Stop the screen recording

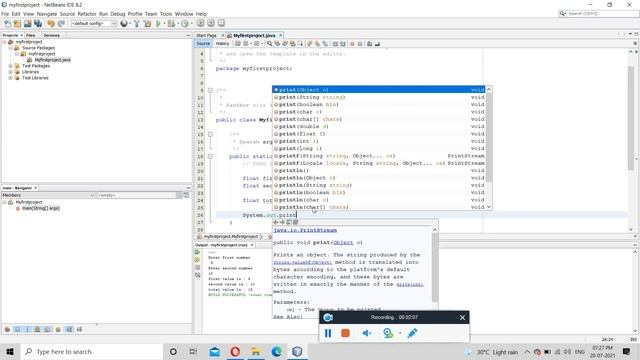pyautogui.click(x=345, y=333)
